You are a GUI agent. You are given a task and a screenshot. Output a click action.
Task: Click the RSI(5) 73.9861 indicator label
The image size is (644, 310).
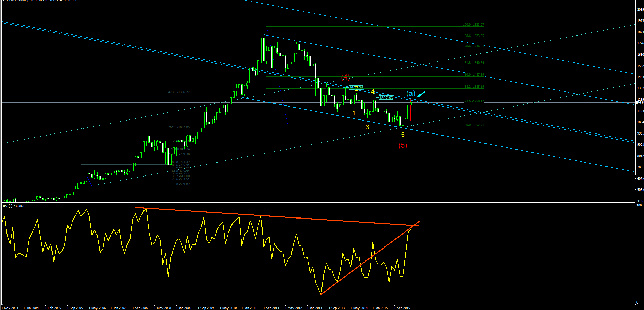14,206
